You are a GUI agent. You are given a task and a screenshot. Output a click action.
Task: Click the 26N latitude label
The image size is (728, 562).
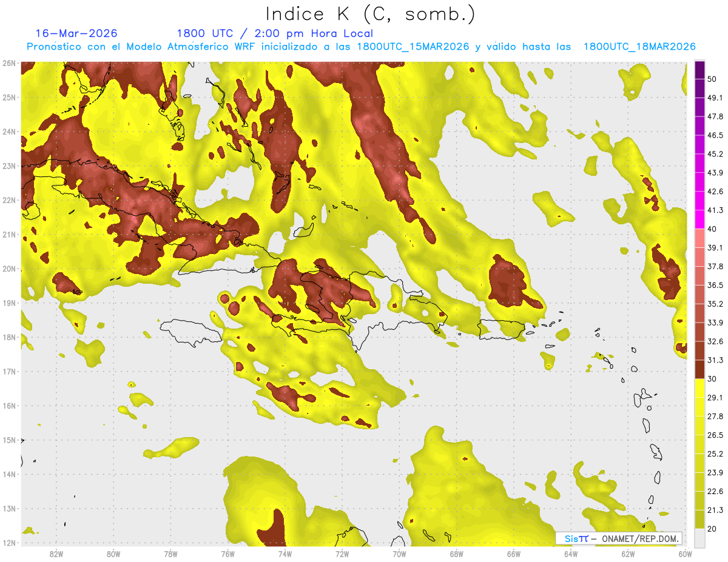9,63
